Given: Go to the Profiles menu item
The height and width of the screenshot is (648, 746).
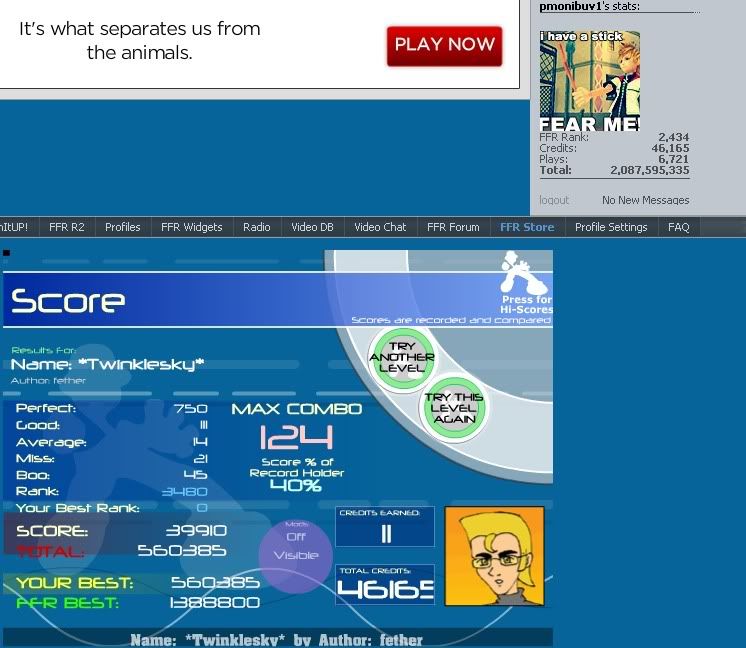Looking at the screenshot, I should (123, 227).
